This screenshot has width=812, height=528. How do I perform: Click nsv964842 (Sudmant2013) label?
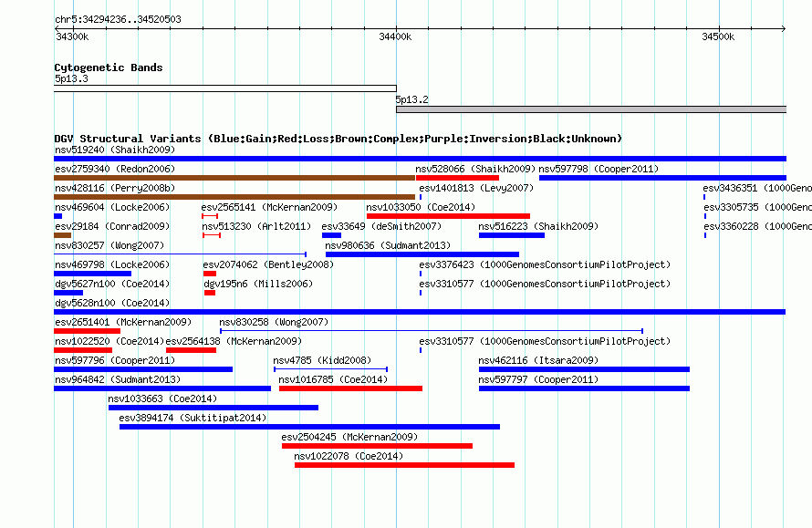point(118,379)
